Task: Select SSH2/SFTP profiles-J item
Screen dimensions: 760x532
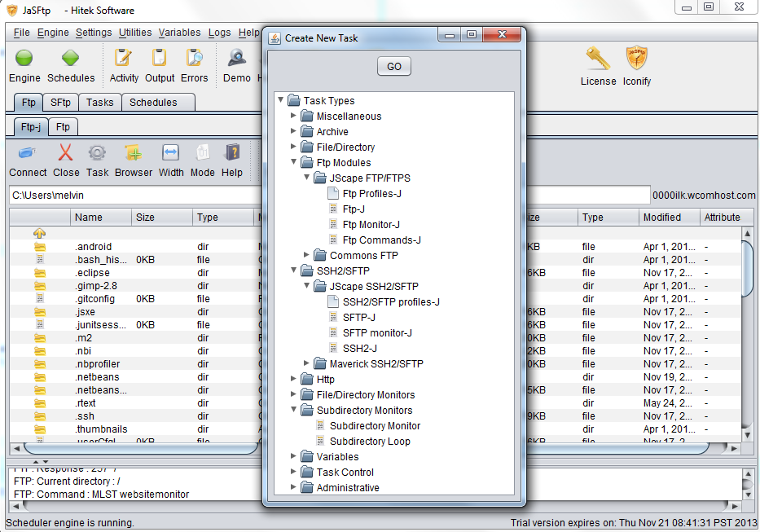Action: (x=391, y=301)
